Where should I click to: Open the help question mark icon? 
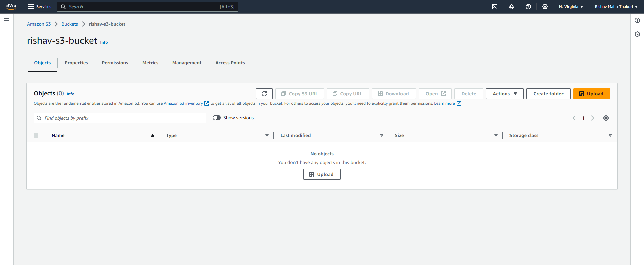point(528,7)
